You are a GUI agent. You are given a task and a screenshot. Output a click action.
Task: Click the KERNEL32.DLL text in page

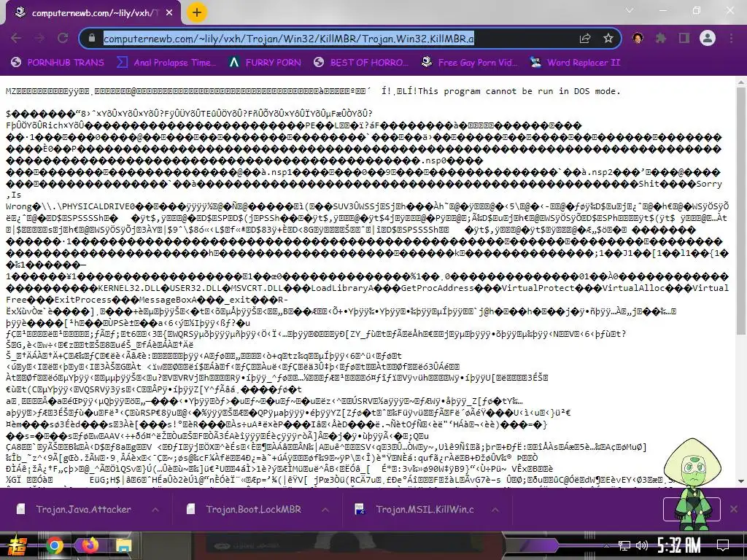(x=129, y=288)
